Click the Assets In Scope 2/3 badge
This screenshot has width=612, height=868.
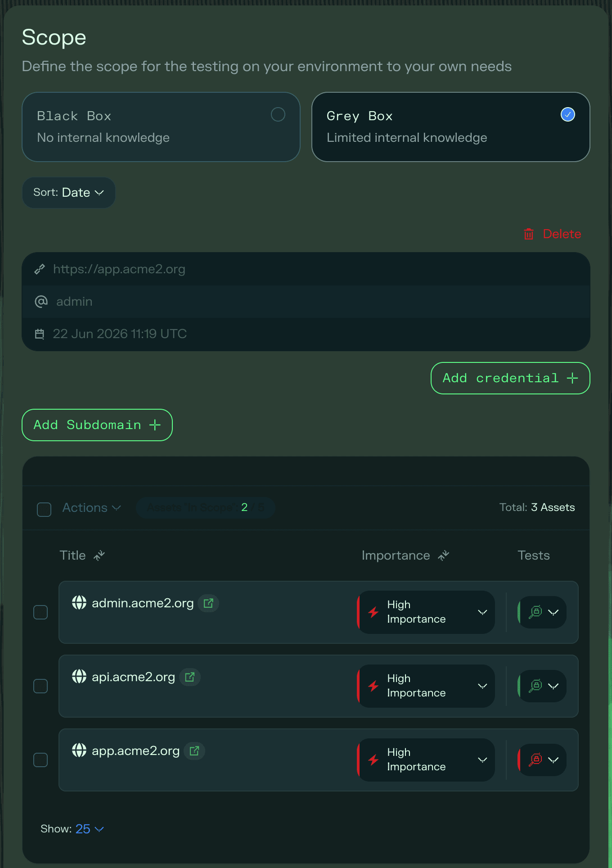(x=206, y=508)
